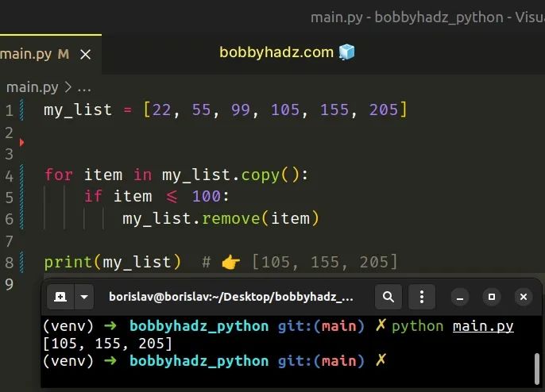Image resolution: width=545 pixels, height=392 pixels.
Task: Click the red gutter marker by line 2
Action: 22,142
